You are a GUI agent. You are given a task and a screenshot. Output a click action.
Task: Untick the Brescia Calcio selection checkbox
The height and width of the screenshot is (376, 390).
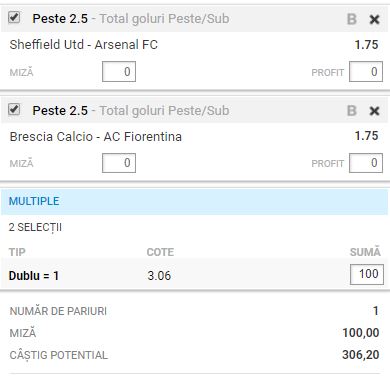(14, 109)
